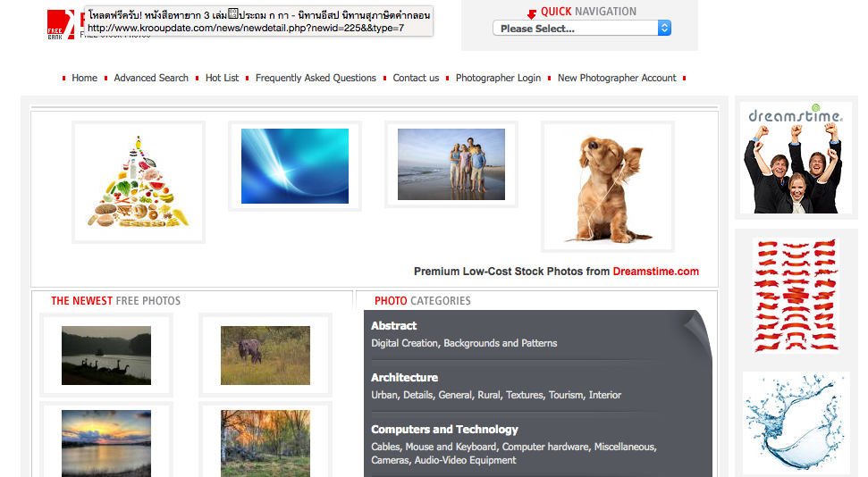Open Advanced Search page
The width and height of the screenshot is (868, 477).
point(151,79)
